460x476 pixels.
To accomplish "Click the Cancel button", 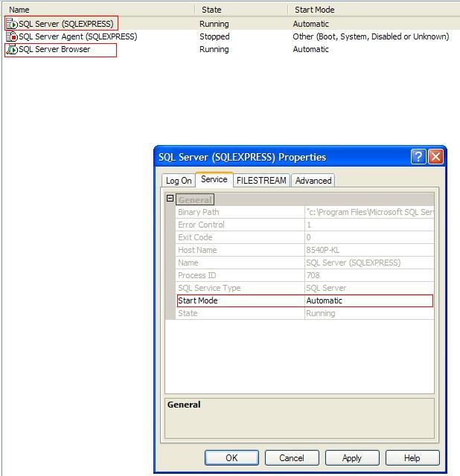I will 292,458.
